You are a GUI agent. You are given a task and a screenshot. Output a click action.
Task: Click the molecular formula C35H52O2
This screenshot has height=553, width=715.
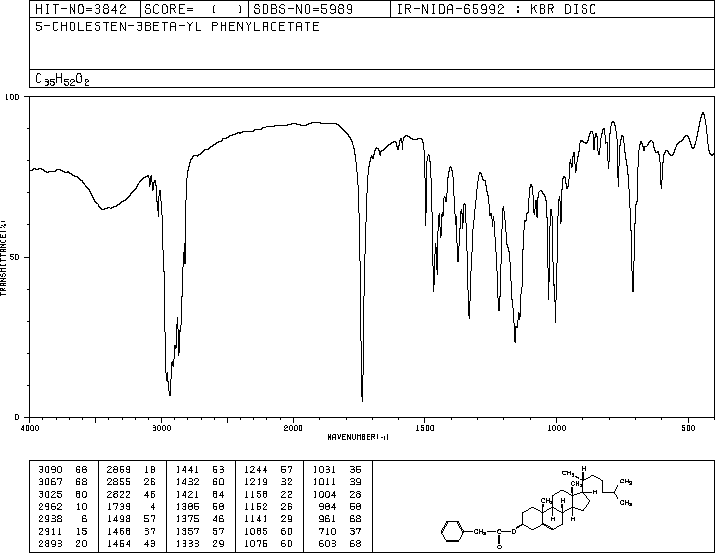[62, 79]
